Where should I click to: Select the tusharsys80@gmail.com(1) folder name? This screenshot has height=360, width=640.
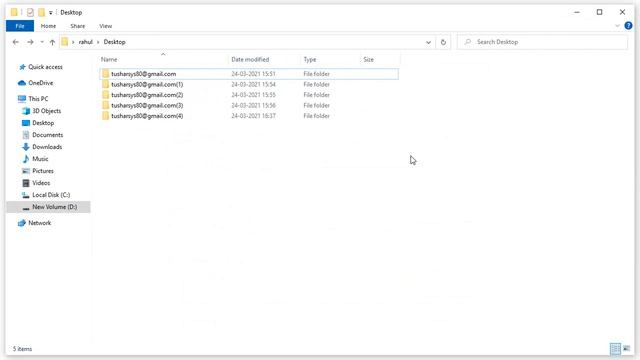pos(147,84)
